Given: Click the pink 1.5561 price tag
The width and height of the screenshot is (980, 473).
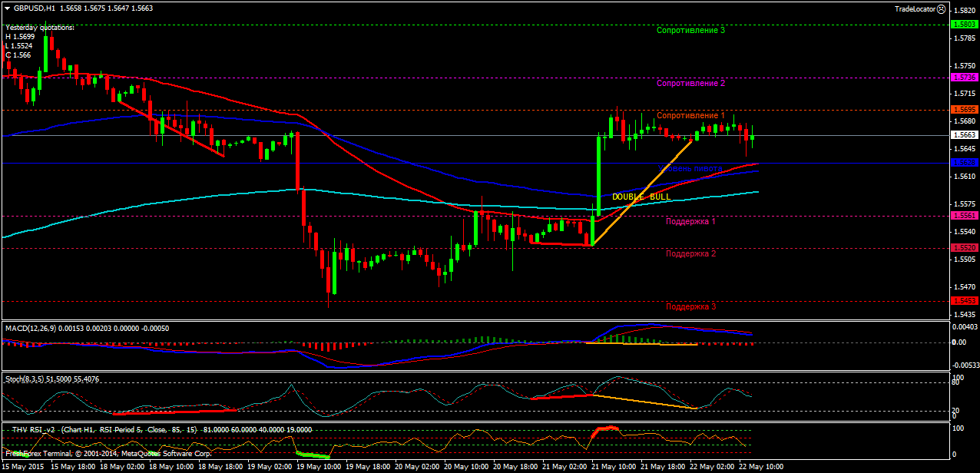Looking at the screenshot, I should click(x=964, y=216).
